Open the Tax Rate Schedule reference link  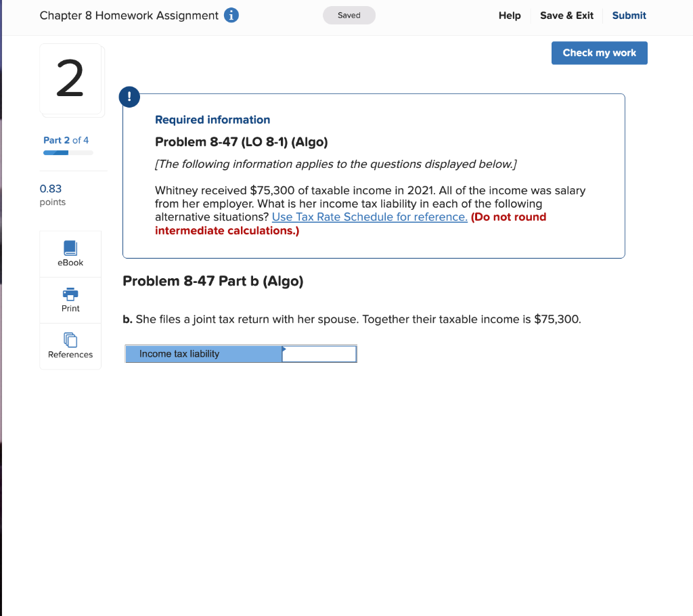click(x=369, y=217)
